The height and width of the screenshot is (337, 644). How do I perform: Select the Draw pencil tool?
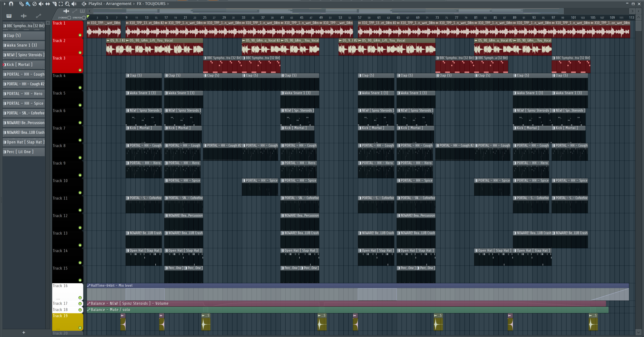(x=21, y=4)
